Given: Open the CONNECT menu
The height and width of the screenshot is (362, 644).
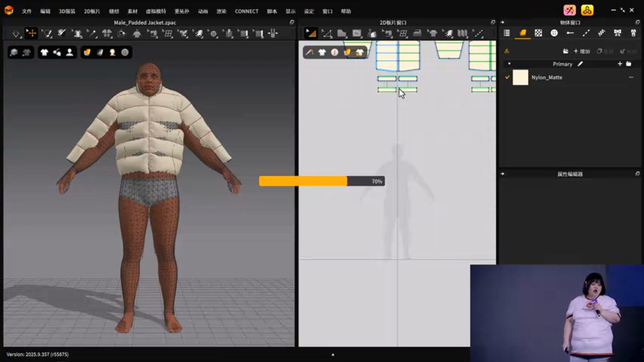Looking at the screenshot, I should coord(247,11).
